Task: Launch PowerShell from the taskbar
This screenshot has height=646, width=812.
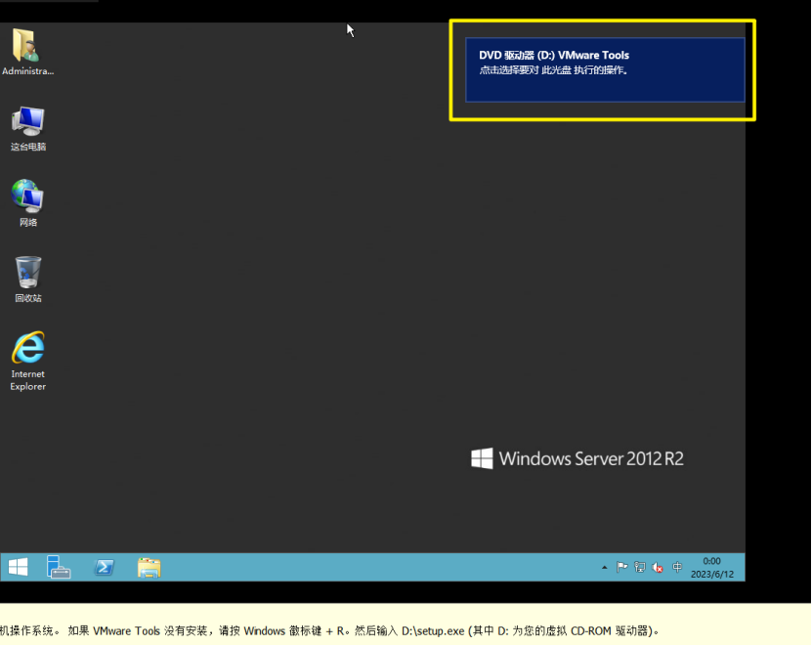Action: coord(105,567)
